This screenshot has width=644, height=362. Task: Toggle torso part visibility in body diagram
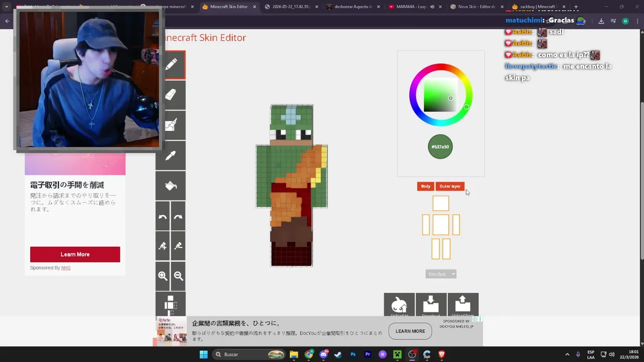click(x=441, y=225)
